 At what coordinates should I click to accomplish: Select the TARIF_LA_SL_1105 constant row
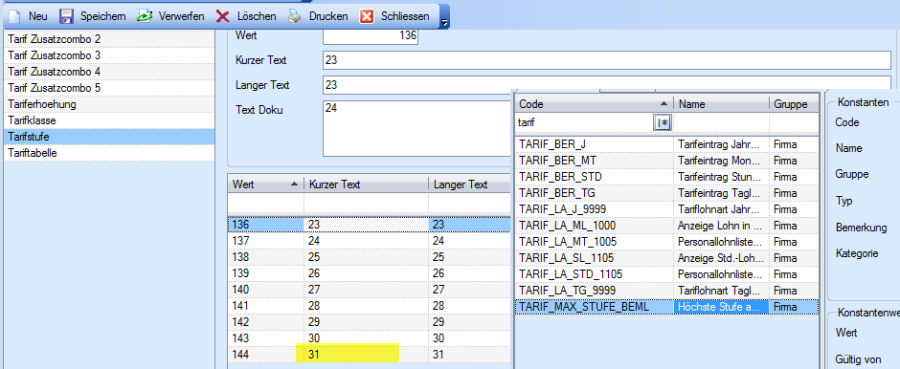pos(666,258)
